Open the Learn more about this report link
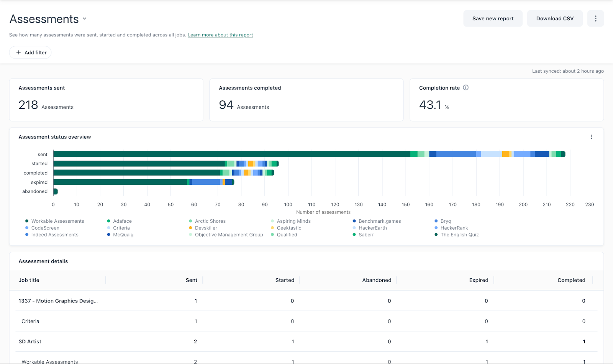 pyautogui.click(x=220, y=35)
